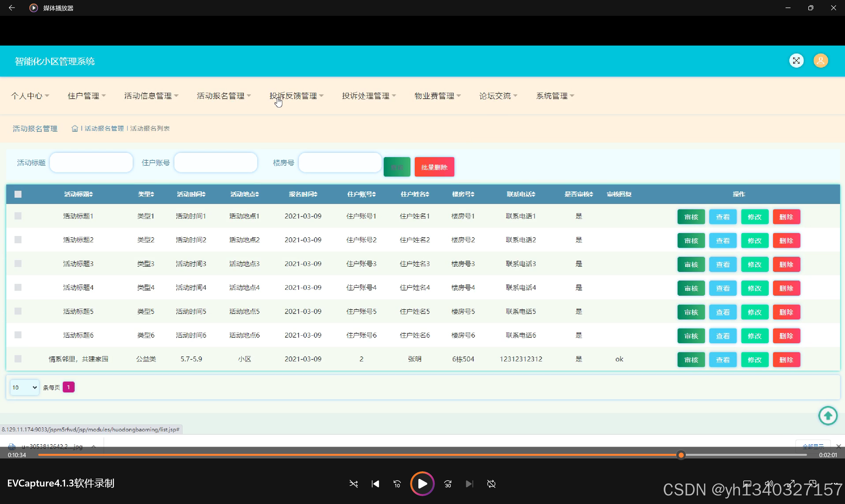Screen dimensions: 845x504
Task: Check the row for 活动标题4
Action: point(18,287)
